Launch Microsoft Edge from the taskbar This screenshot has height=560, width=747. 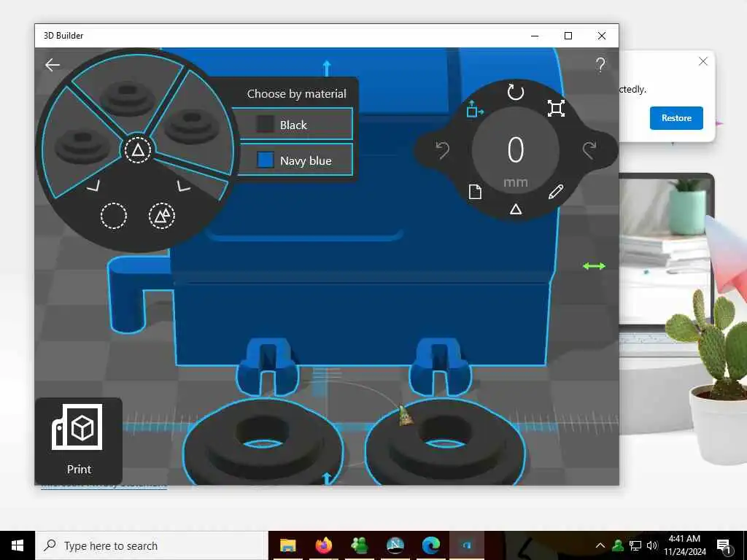(430, 545)
